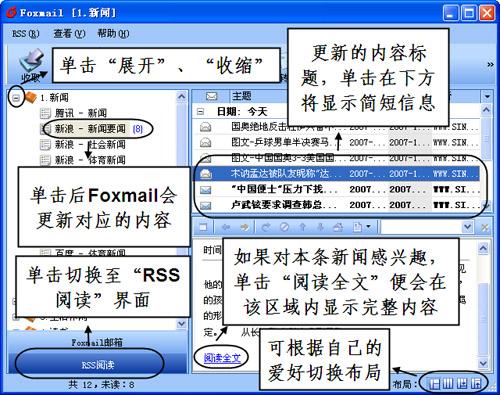This screenshot has height=395, width=500.
Task: Click the feed icon beside 新浪 - 体育新闻
Action: [45, 160]
